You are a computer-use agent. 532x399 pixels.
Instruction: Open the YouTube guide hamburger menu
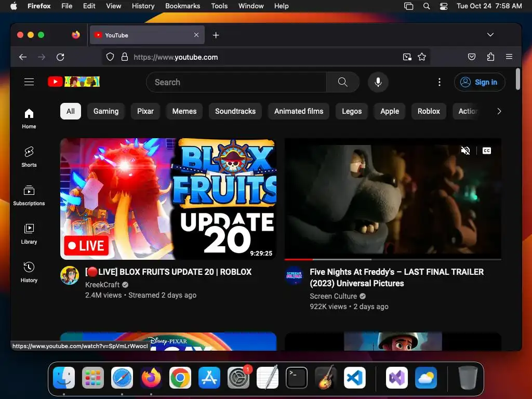coord(29,82)
